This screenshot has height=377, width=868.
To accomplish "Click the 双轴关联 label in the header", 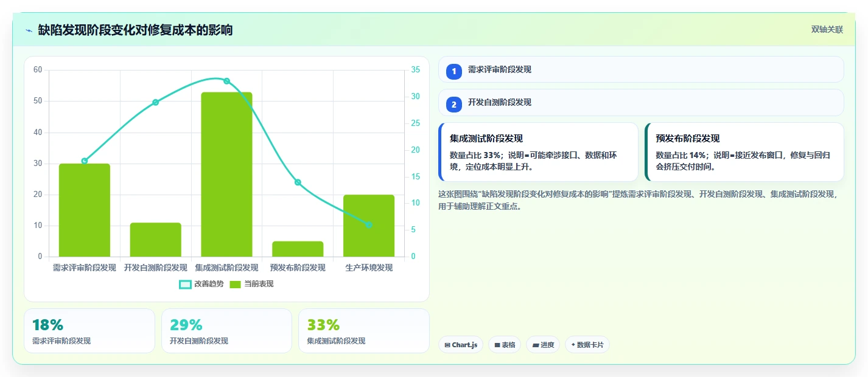I will click(x=827, y=29).
